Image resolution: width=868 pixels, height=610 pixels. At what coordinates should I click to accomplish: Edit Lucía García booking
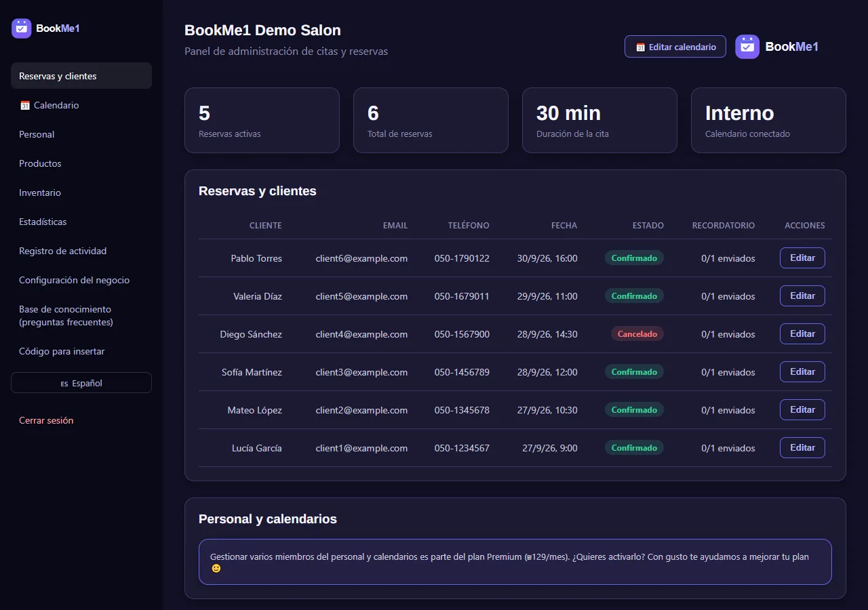[x=802, y=448]
